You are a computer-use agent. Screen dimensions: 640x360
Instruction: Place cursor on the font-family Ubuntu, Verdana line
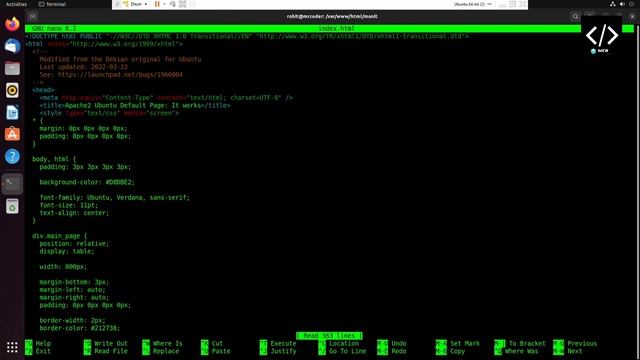tap(115, 198)
